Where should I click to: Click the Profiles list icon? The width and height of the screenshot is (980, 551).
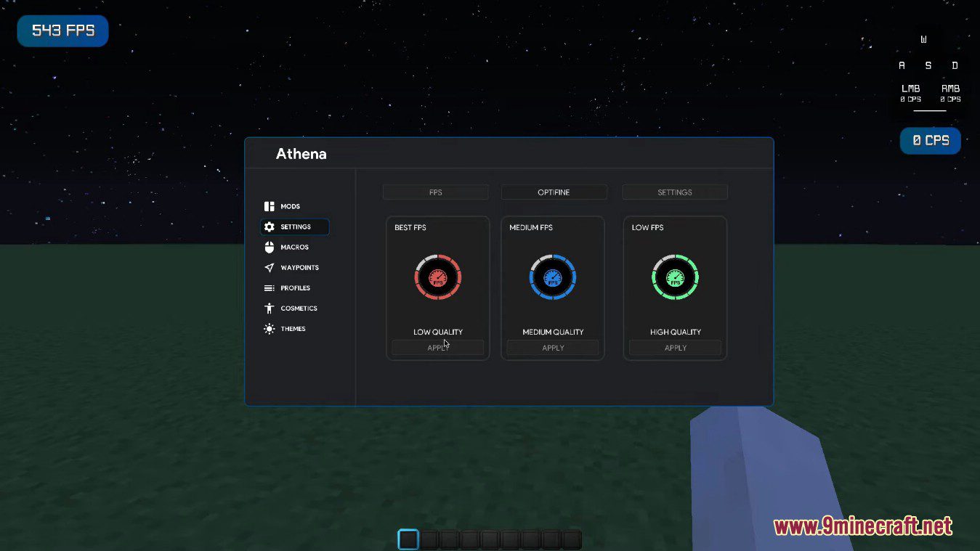click(x=270, y=288)
